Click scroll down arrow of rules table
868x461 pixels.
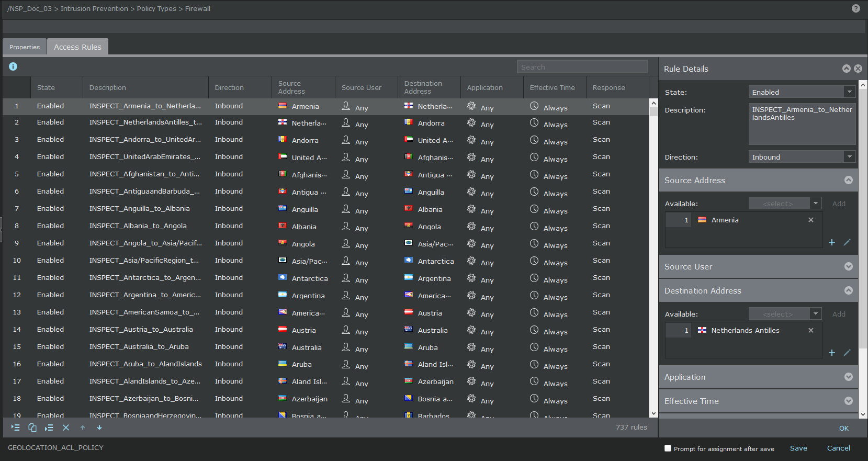653,413
